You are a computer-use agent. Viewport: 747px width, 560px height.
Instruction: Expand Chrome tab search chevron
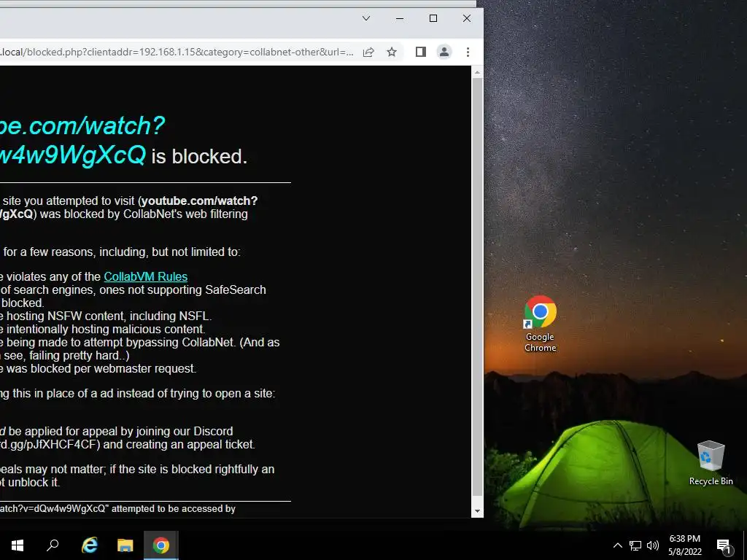click(366, 18)
